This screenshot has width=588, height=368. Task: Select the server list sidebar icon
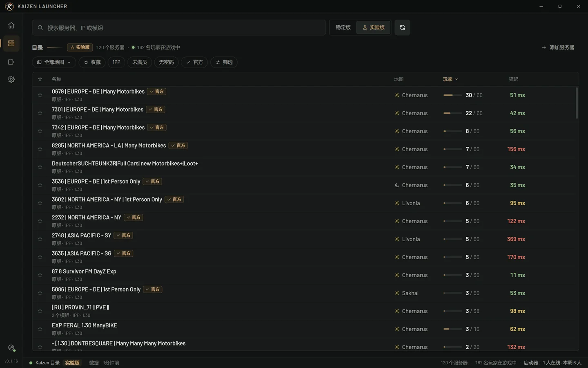(x=11, y=43)
